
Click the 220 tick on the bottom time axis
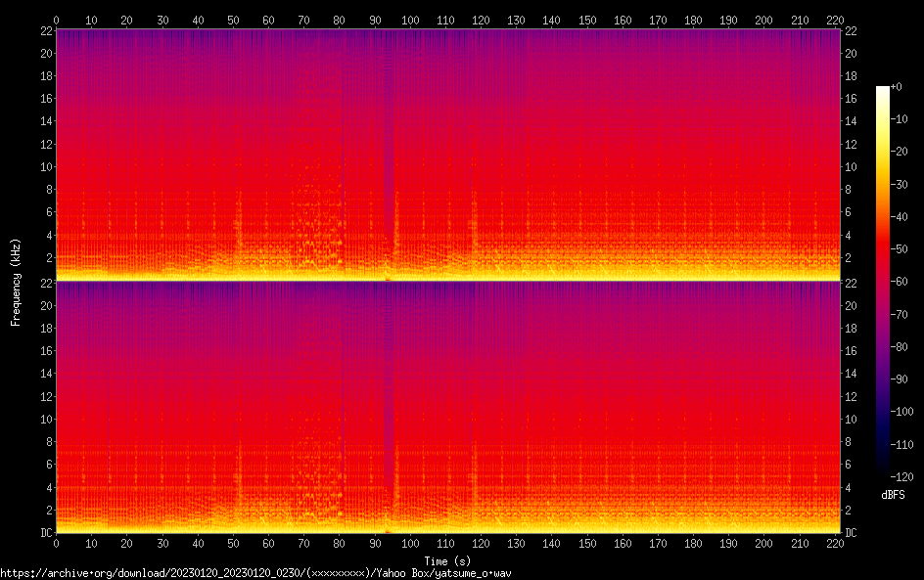835,544
